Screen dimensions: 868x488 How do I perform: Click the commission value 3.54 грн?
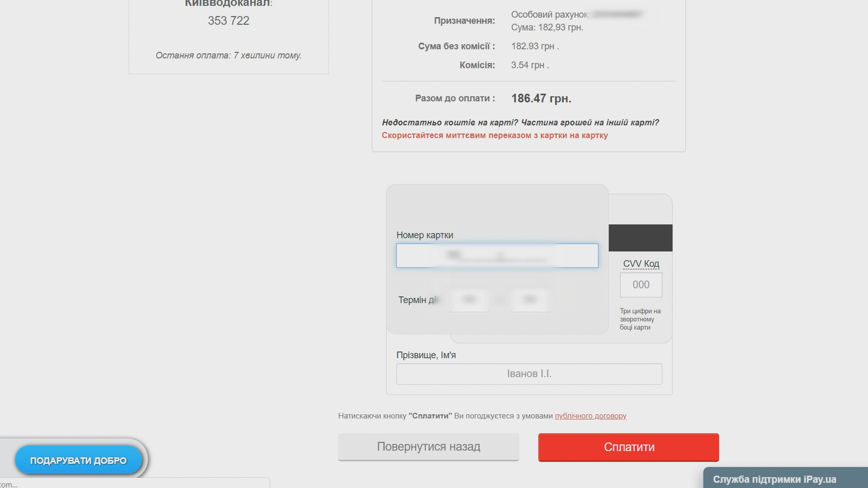[529, 65]
